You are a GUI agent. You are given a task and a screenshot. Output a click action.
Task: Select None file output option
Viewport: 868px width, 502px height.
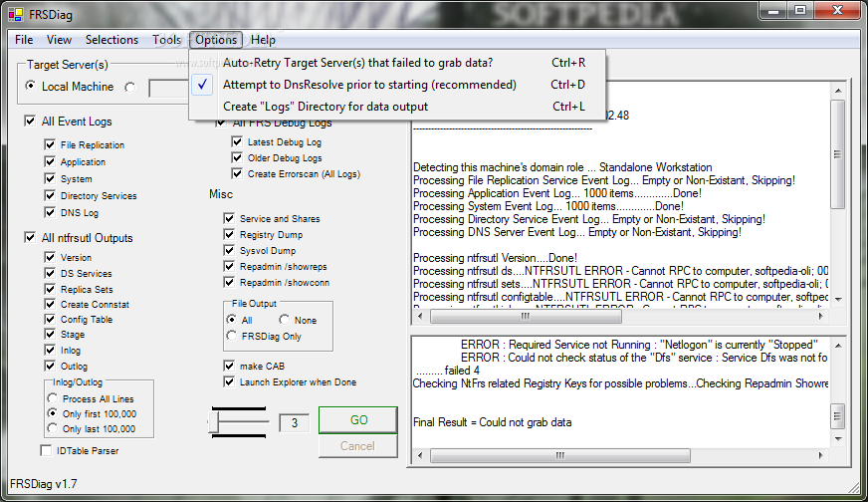click(285, 320)
